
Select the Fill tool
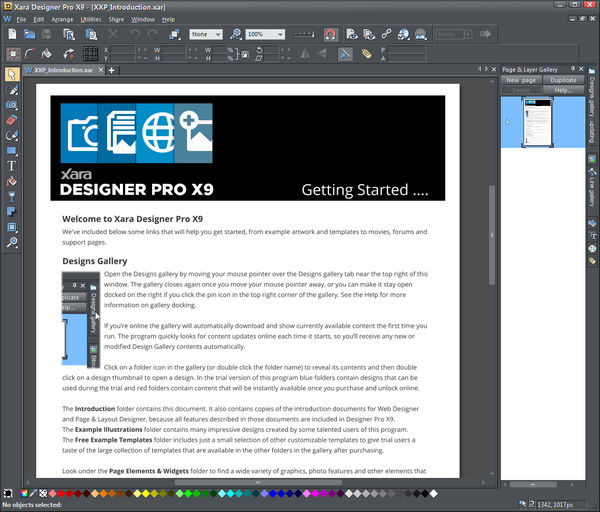click(12, 181)
